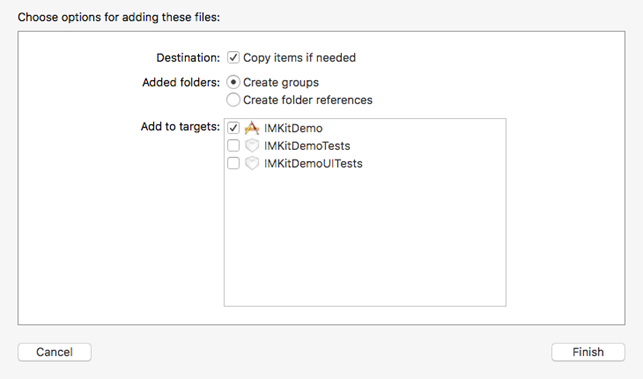
Task: Select the Create groups radio button
Action: pyautogui.click(x=233, y=82)
